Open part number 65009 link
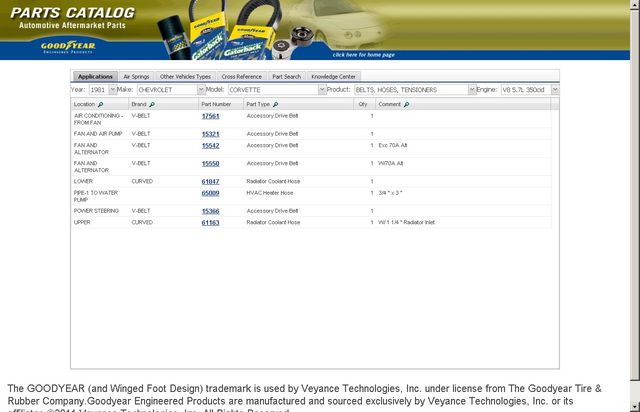Screen dimensions: 640x412 pos(211,193)
